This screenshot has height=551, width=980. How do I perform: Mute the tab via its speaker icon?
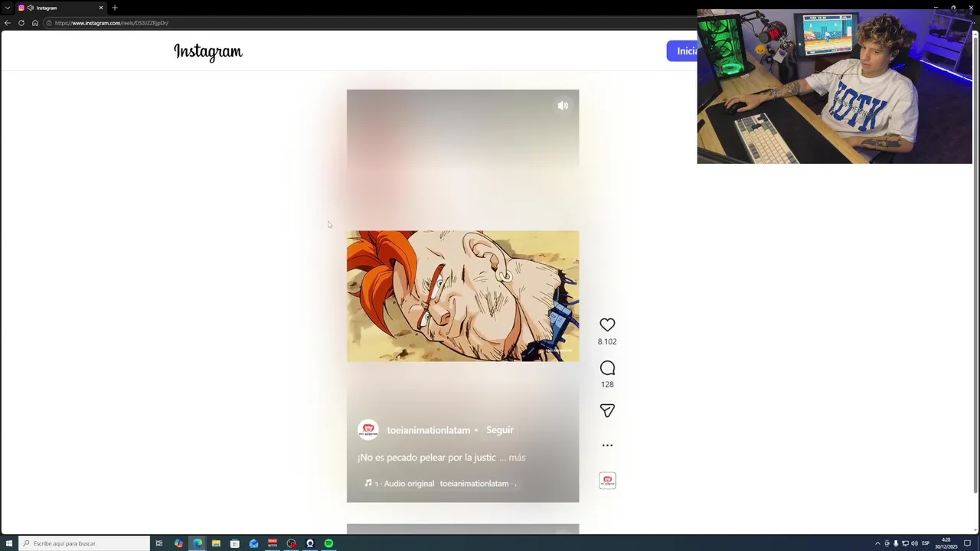pos(31,8)
